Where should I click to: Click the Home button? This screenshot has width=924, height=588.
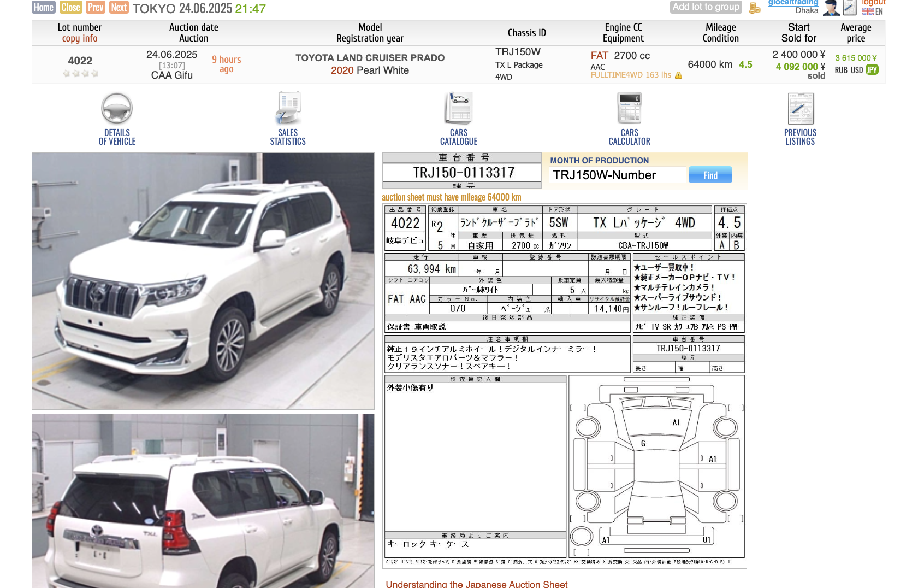pos(44,7)
